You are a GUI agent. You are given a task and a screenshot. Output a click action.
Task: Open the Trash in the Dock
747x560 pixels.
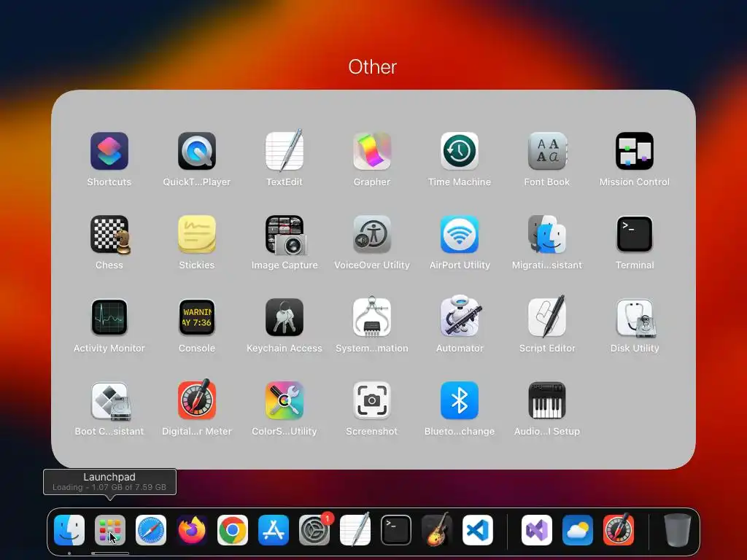(678, 530)
